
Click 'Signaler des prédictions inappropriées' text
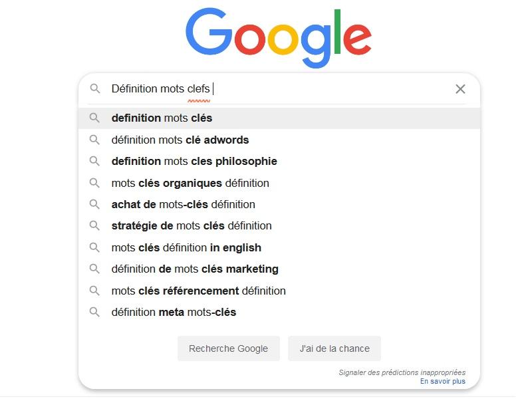click(402, 372)
